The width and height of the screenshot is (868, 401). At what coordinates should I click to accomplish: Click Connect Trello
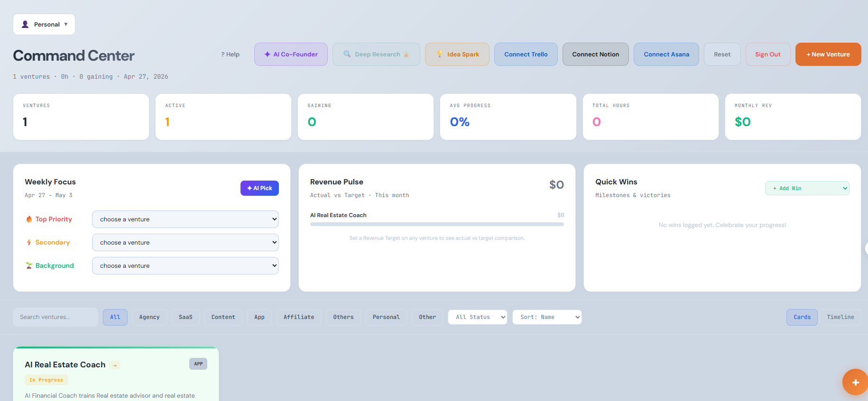click(526, 55)
